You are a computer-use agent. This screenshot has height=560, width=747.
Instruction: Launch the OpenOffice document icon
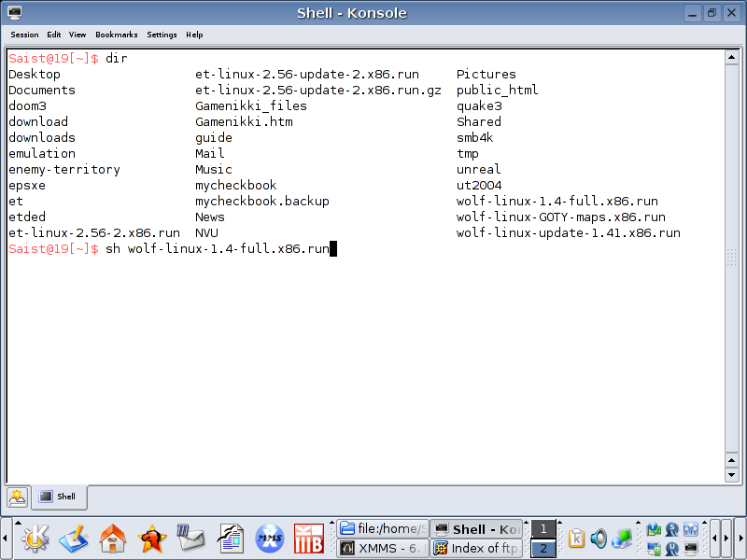tap(230, 539)
